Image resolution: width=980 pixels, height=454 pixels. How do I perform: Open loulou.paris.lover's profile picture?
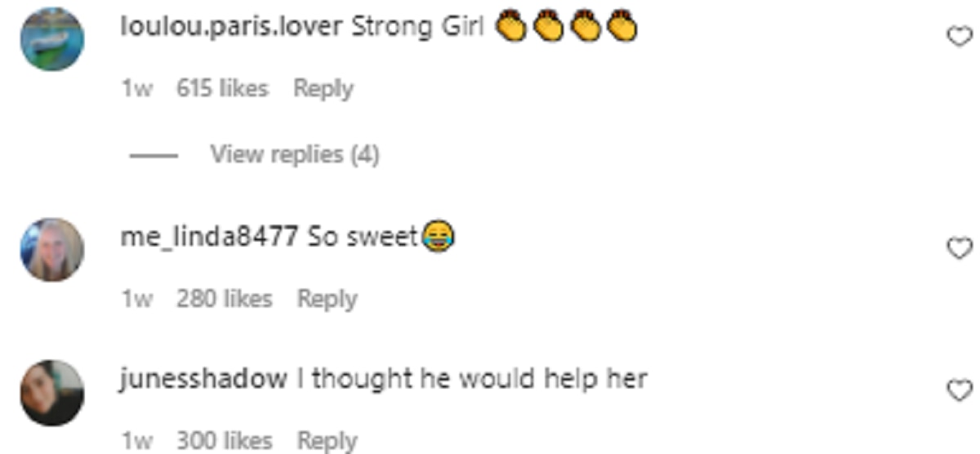click(53, 39)
